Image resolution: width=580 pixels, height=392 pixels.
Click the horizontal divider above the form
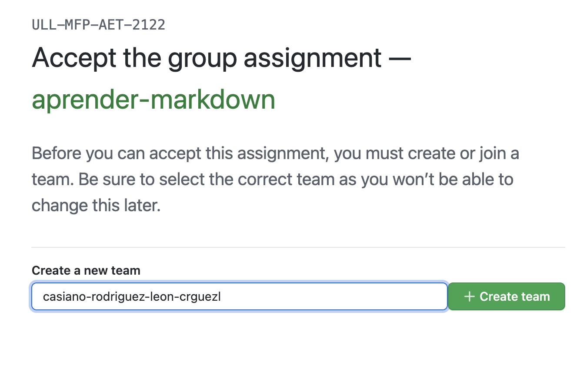[298, 247]
